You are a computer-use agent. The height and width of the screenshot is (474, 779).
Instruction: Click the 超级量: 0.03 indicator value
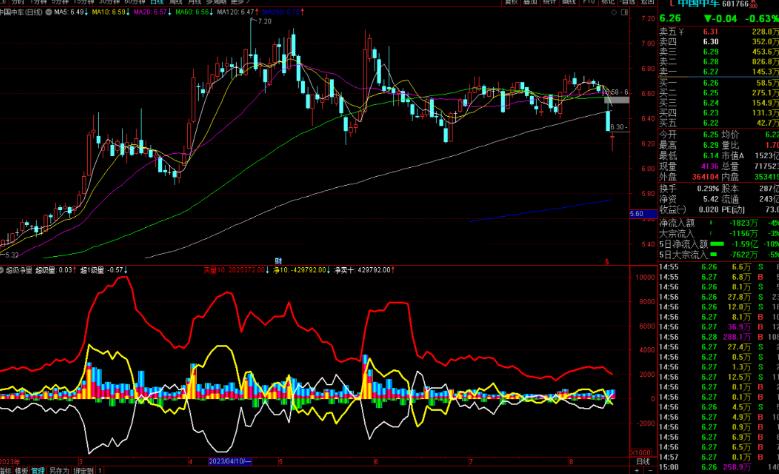(x=56, y=270)
